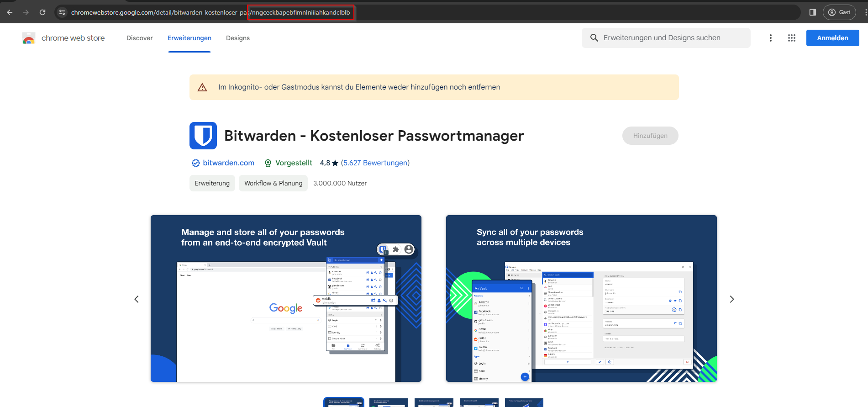Click the browser forward arrow
Viewport: 868px width, 407px height.
point(26,12)
